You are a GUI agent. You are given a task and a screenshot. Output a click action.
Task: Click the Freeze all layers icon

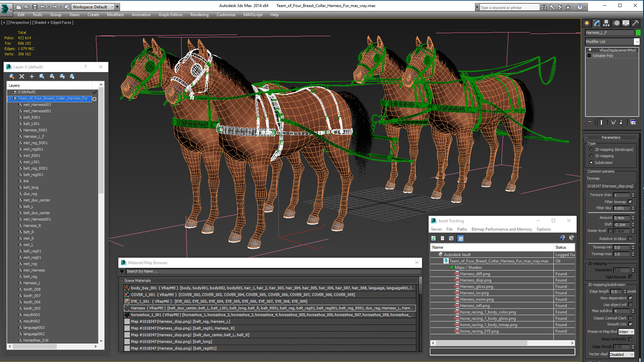[72, 76]
